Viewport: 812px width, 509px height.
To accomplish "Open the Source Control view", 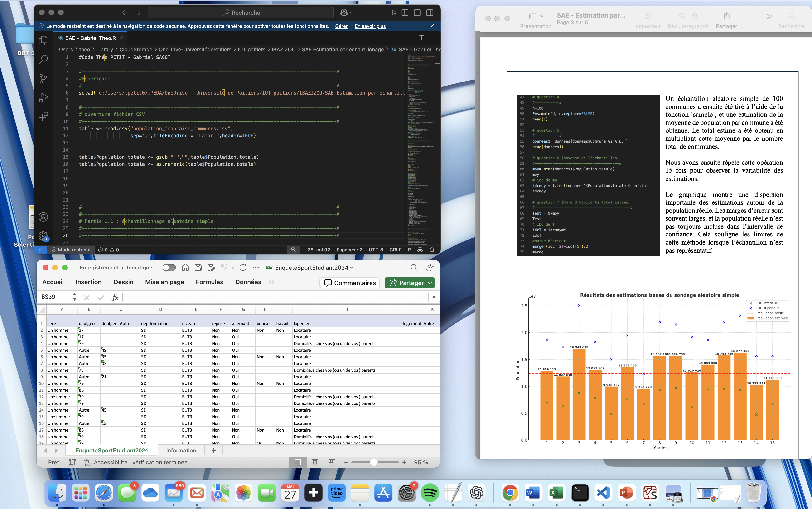I will click(43, 78).
